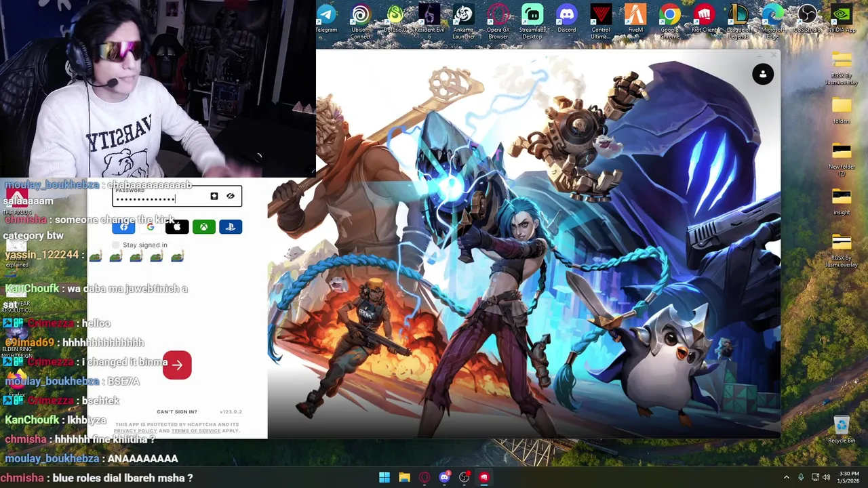Open the clock showing 3:30 PM
868x488 pixels.
pos(848,477)
